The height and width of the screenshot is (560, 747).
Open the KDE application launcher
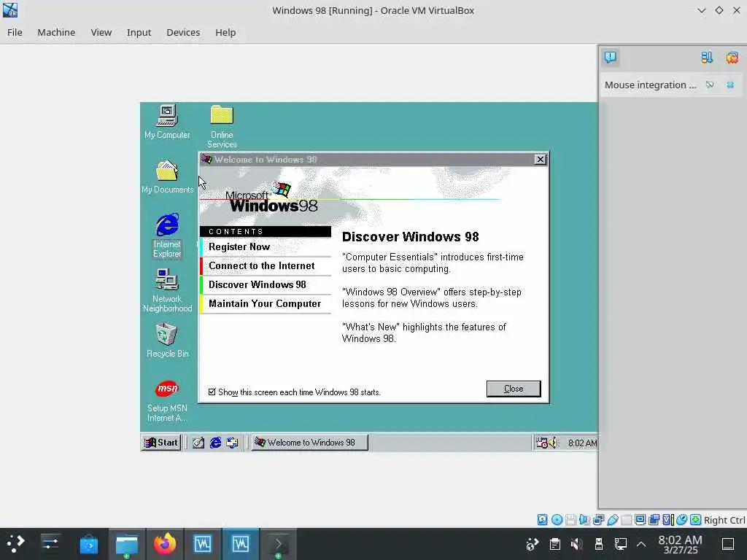pyautogui.click(x=15, y=544)
